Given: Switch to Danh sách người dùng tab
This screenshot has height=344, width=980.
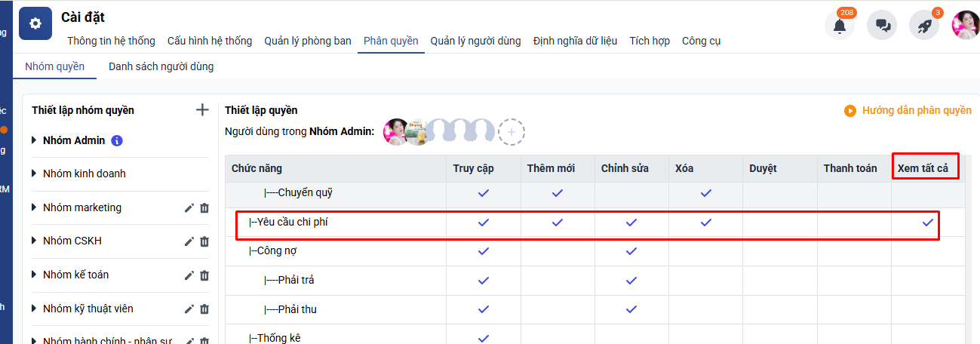Looking at the screenshot, I should point(161,66).
